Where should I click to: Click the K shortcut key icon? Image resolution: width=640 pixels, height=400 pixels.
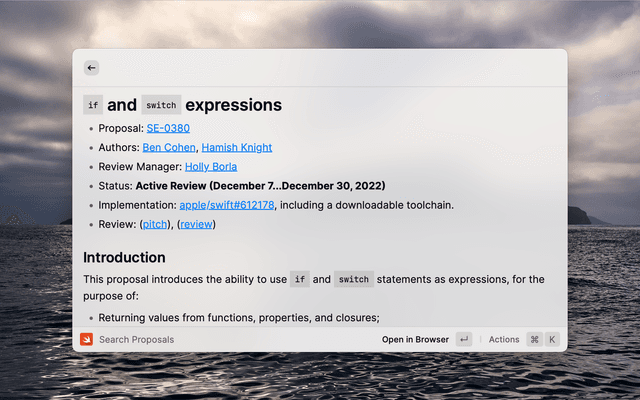(552, 339)
